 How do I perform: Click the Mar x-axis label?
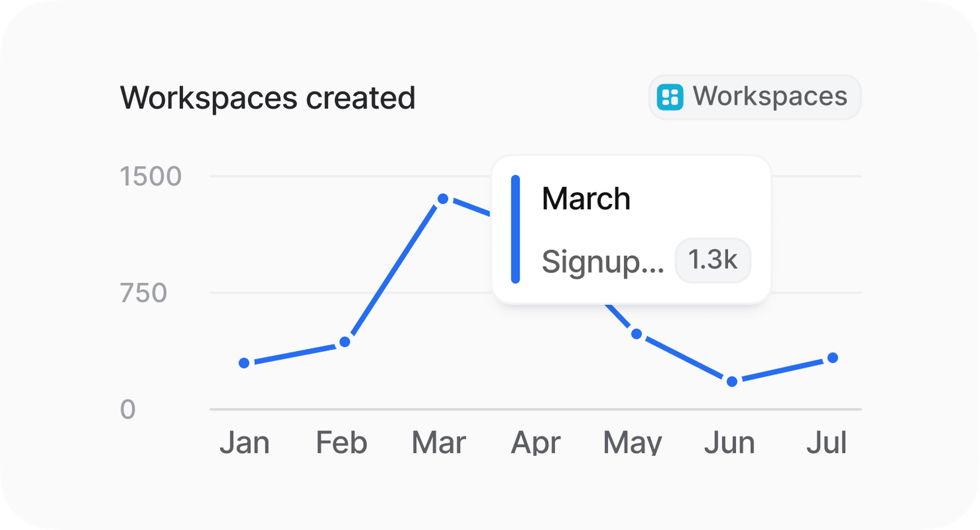click(439, 443)
